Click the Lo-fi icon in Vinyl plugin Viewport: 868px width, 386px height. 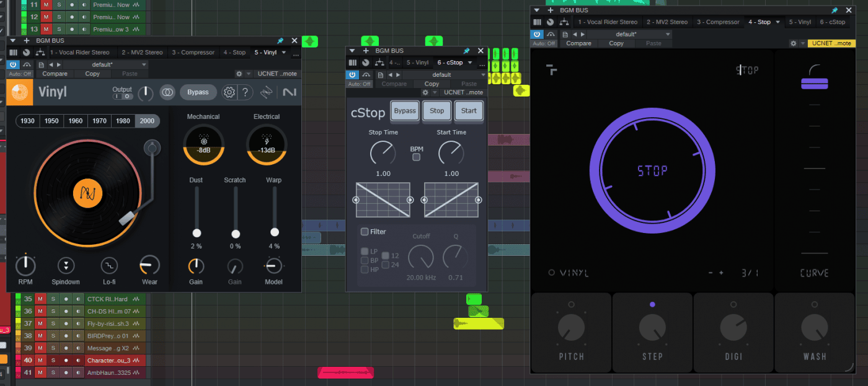109,266
